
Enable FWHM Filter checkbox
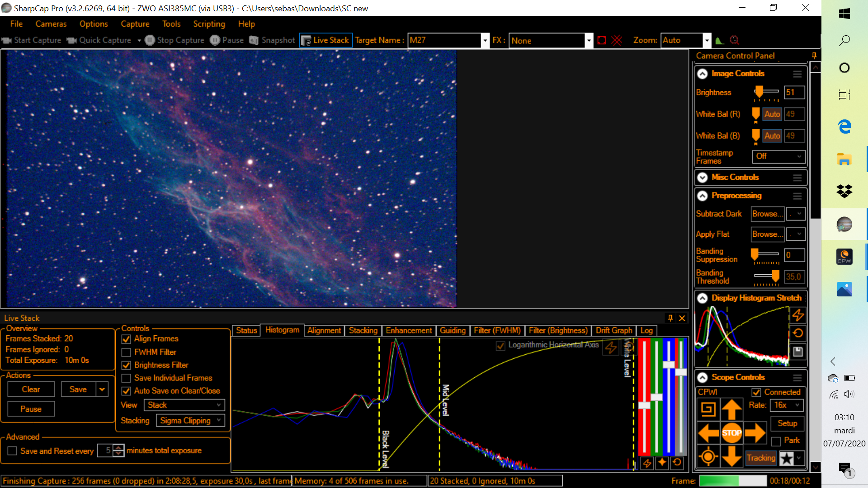click(x=126, y=352)
